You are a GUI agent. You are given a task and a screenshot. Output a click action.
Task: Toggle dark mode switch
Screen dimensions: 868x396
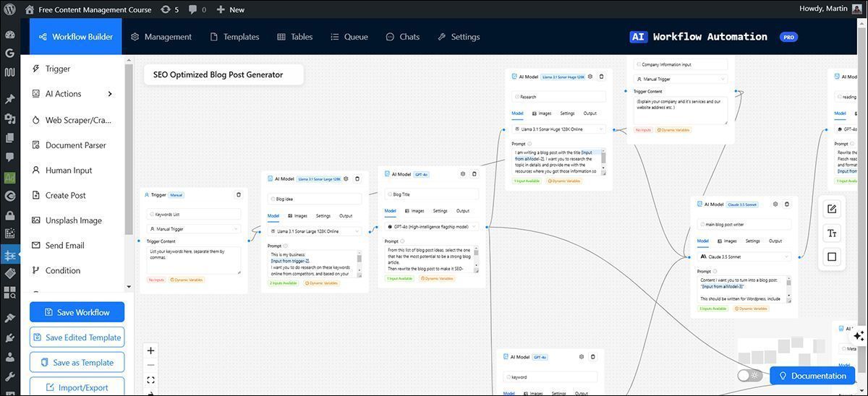(x=749, y=375)
